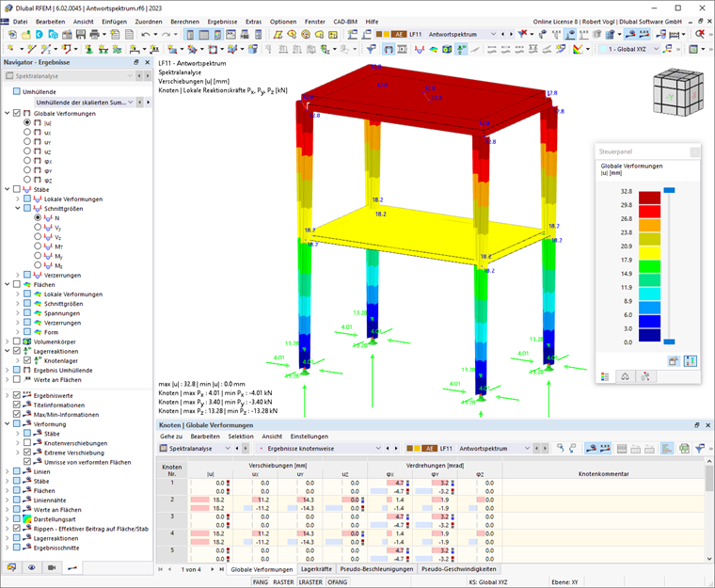Toggle the RASTER status bar button
The image size is (715, 588).
click(x=283, y=582)
